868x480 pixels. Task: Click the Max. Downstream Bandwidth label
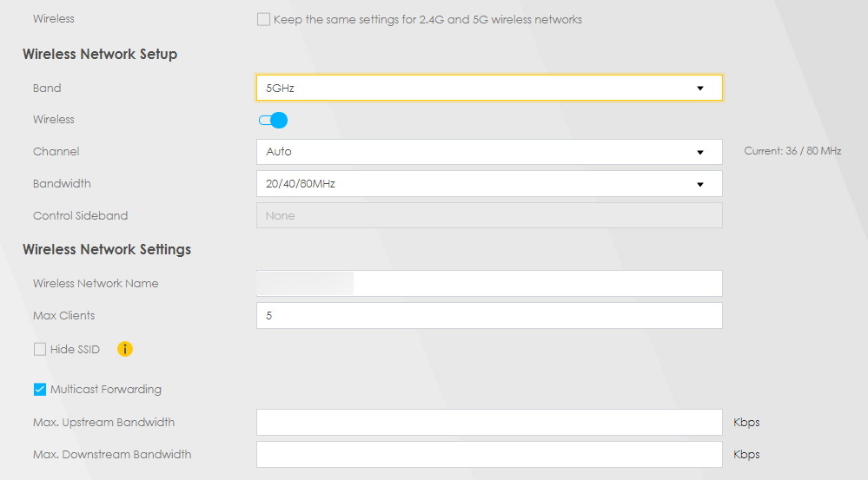coord(112,455)
